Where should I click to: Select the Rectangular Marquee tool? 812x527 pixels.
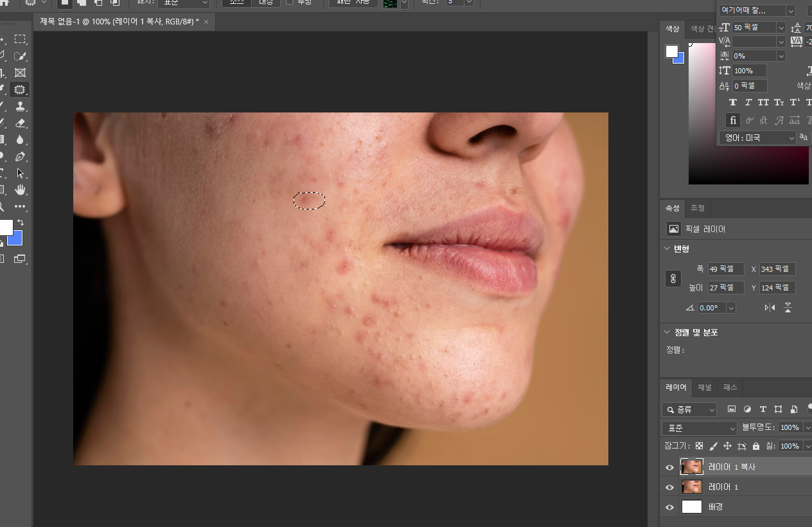pos(20,39)
